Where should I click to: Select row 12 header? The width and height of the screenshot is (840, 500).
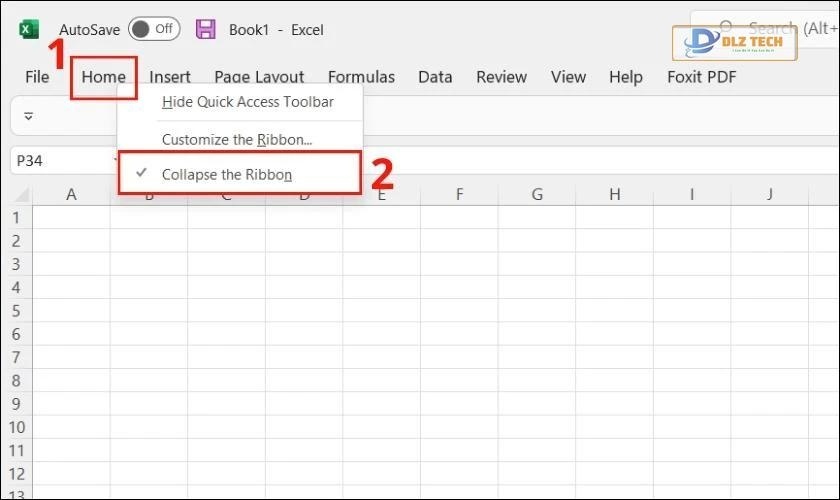click(16, 474)
